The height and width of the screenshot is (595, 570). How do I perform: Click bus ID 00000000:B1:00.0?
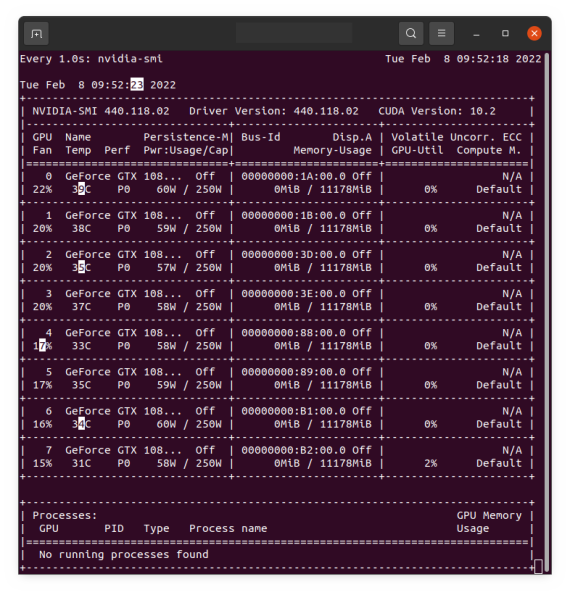293,411
